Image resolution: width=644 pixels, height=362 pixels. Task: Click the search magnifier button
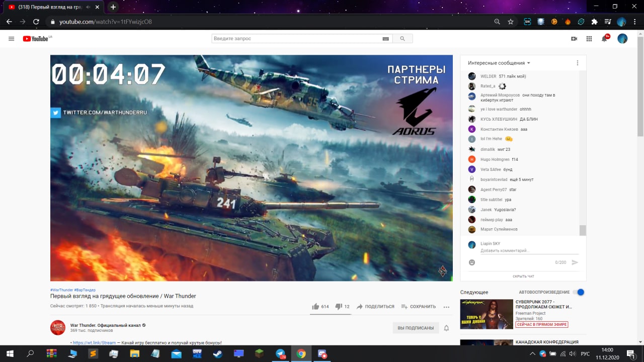tap(403, 39)
